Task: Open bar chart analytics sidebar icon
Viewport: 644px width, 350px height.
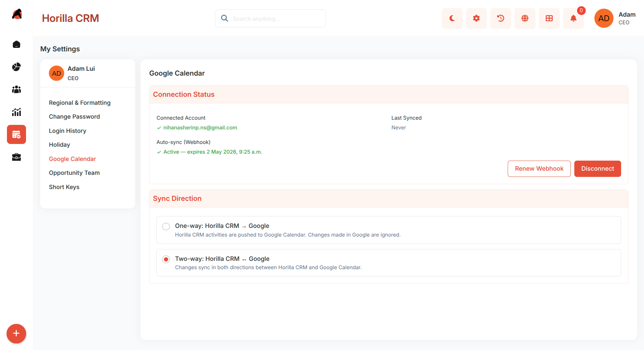Action: point(16,112)
